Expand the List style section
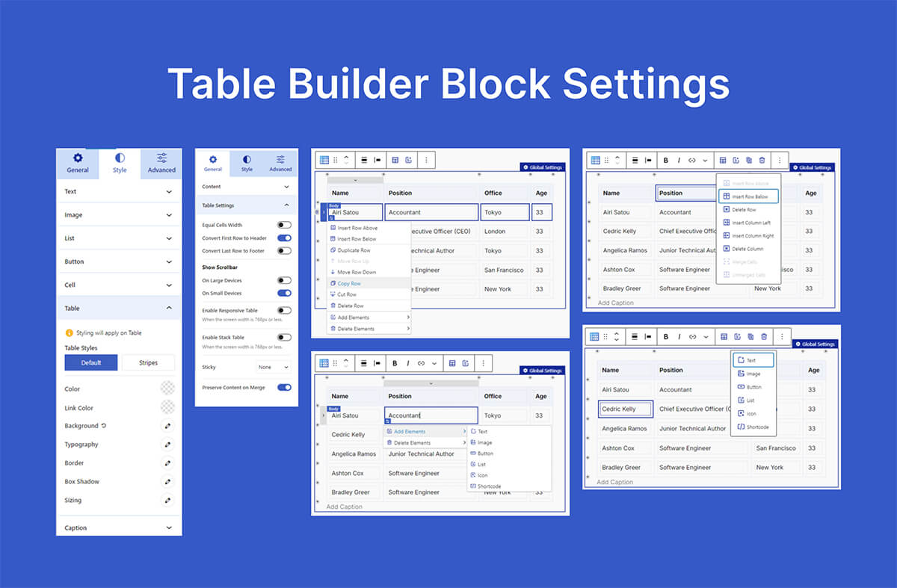The height and width of the screenshot is (588, 897). coord(119,238)
